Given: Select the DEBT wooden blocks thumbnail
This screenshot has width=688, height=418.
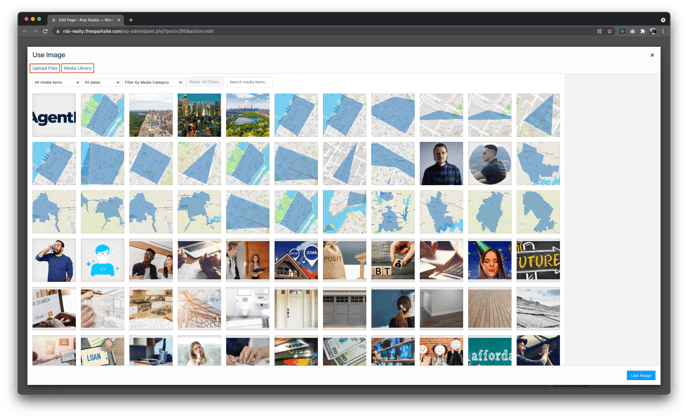Looking at the screenshot, I should [393, 260].
